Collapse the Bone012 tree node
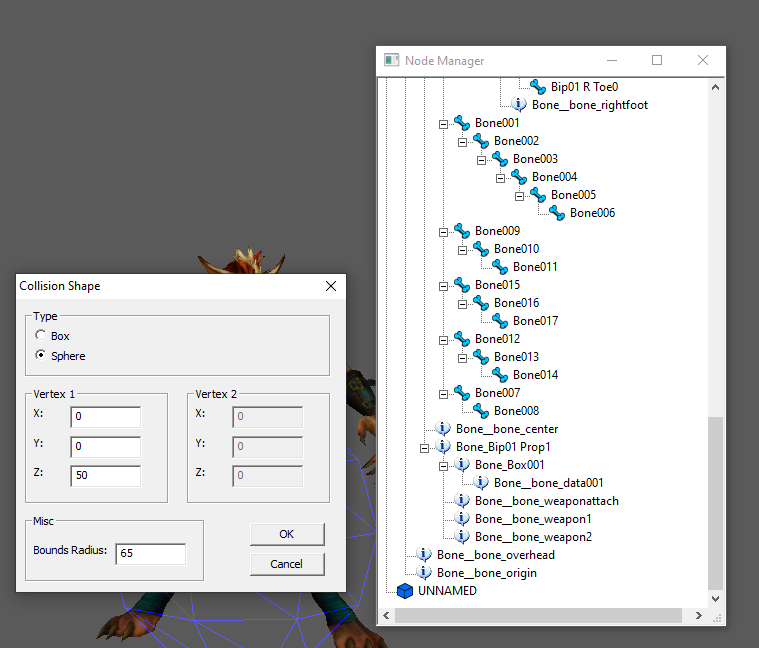The image size is (759, 648). 443,340
